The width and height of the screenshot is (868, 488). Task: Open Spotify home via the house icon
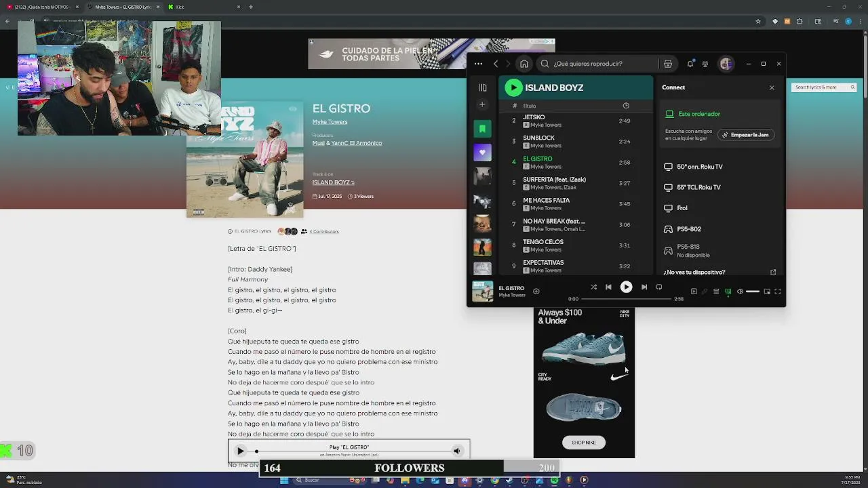point(524,64)
